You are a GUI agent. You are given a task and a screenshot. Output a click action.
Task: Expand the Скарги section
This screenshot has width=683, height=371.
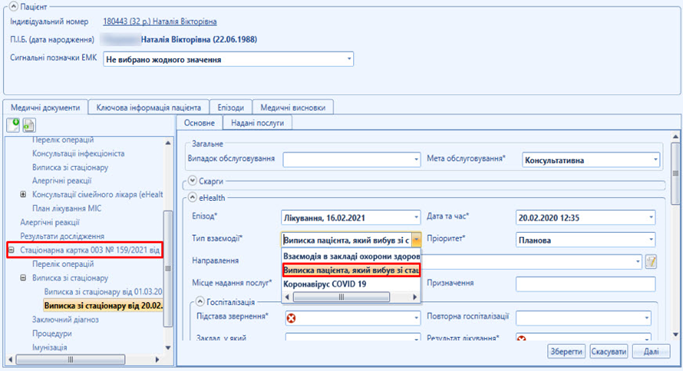192,181
